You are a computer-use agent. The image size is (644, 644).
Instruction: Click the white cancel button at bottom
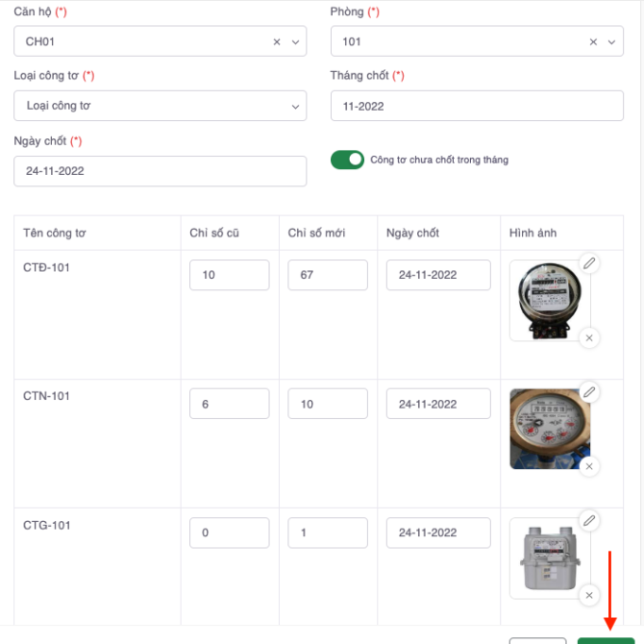537,640
